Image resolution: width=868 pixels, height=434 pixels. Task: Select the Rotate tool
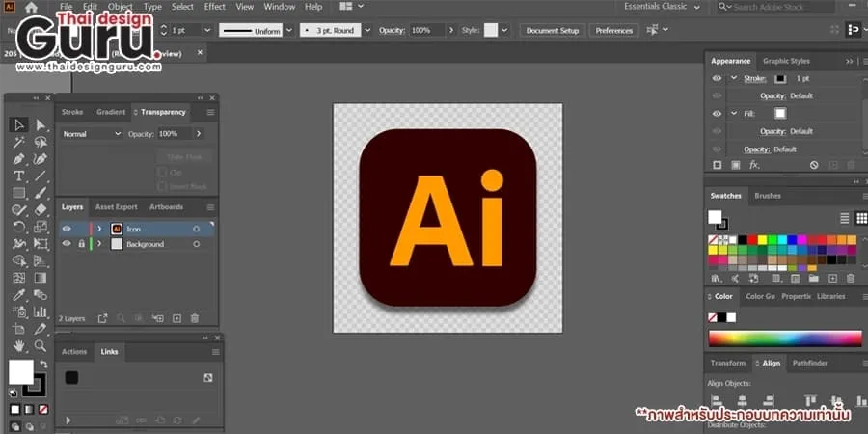[19, 227]
